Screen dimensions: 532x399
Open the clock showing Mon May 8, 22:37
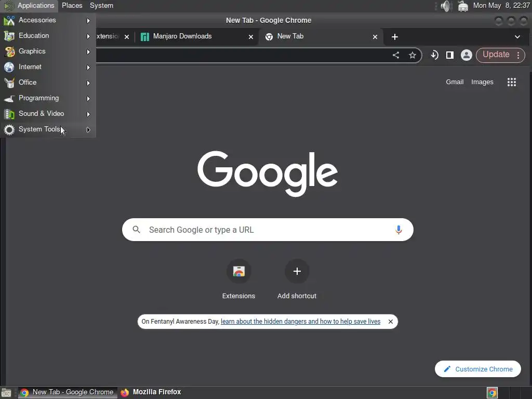pyautogui.click(x=501, y=5)
